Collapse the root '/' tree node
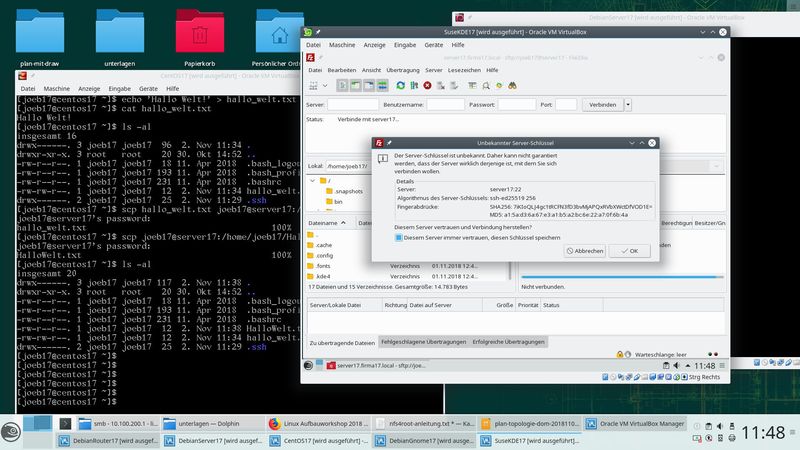Image resolution: width=800 pixels, height=450 pixels. point(313,181)
